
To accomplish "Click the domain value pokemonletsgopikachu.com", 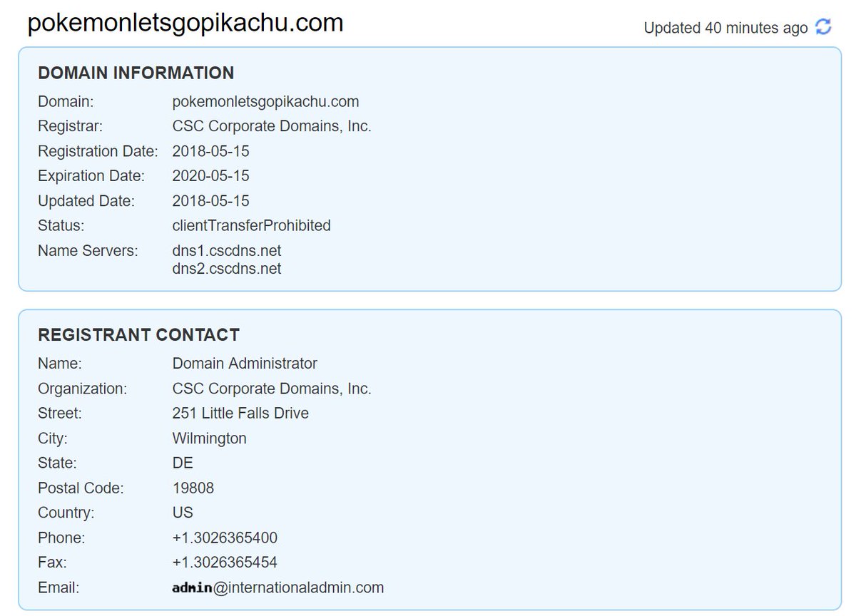I will [265, 101].
